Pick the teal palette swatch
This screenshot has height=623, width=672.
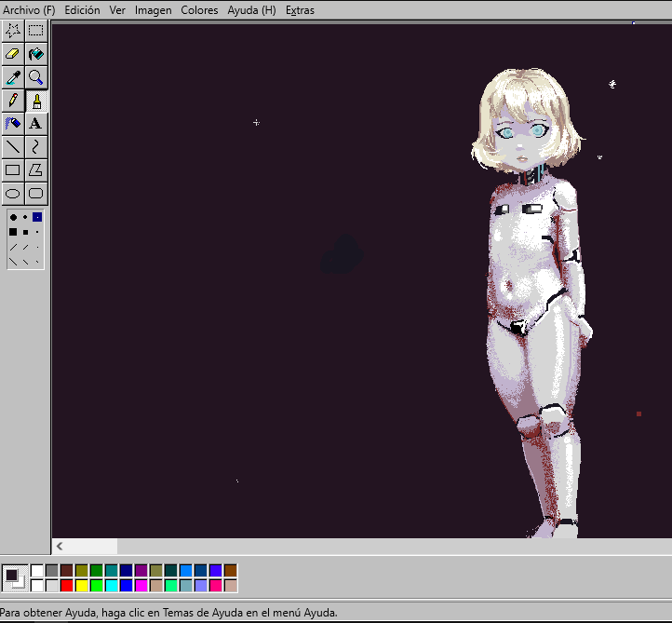click(x=112, y=571)
